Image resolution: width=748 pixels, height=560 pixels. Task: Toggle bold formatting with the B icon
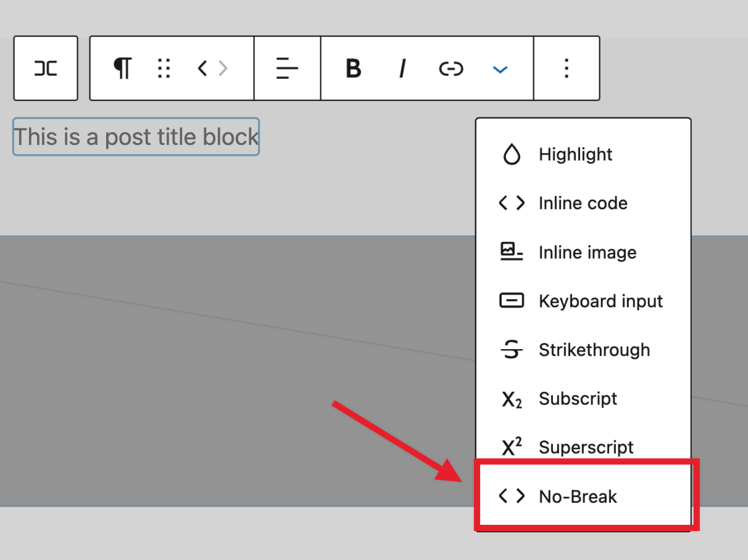point(352,68)
